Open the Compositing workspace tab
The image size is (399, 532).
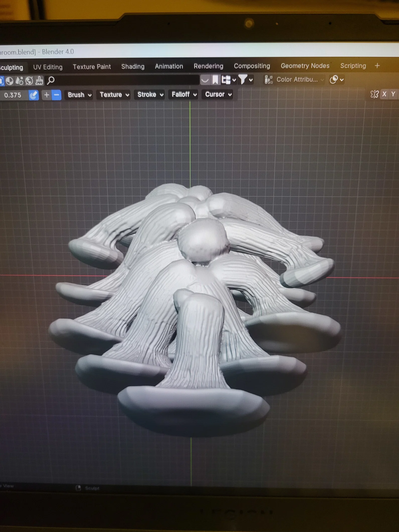tap(252, 66)
